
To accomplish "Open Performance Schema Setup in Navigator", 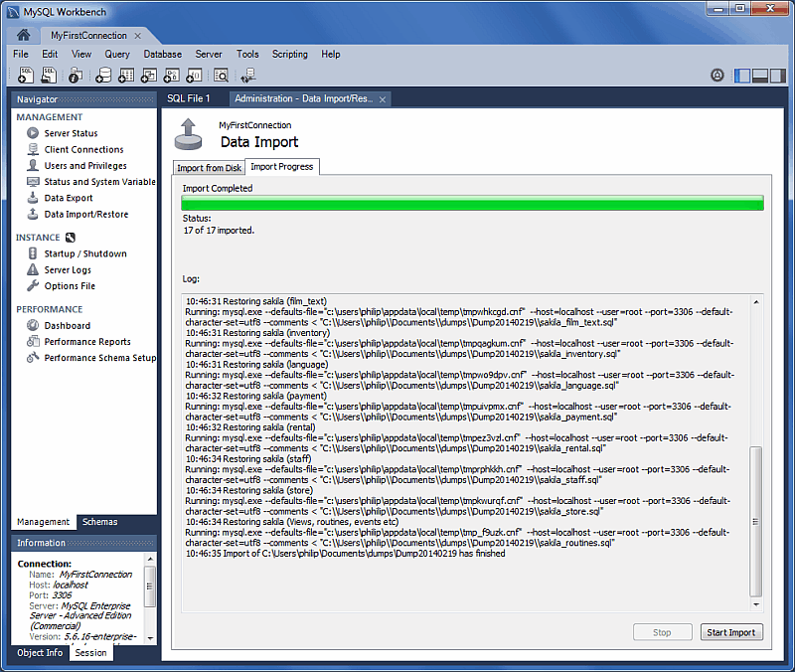I will (x=100, y=358).
